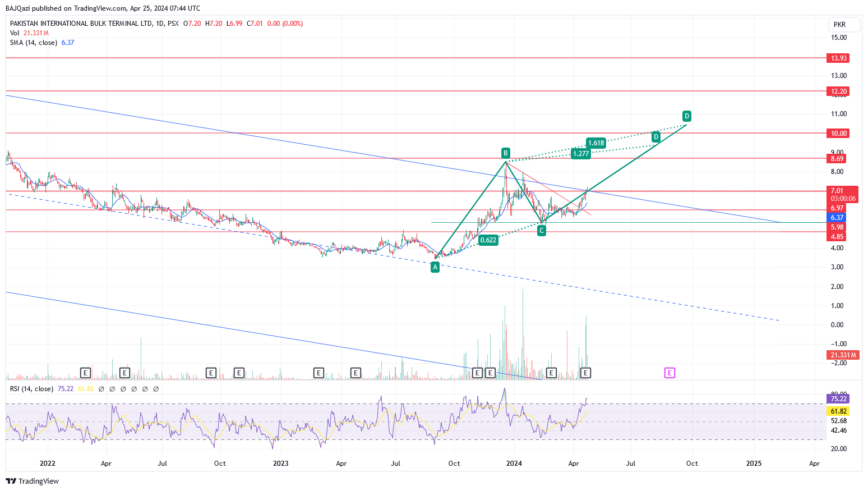Click the most recent April 2024 earnings E marker
The width and height of the screenshot is (868, 491).
point(585,373)
